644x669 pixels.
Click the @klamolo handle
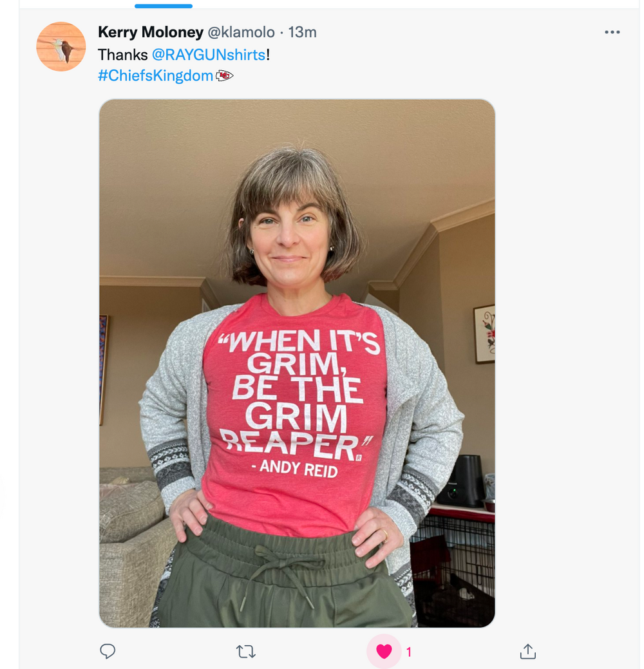241,32
